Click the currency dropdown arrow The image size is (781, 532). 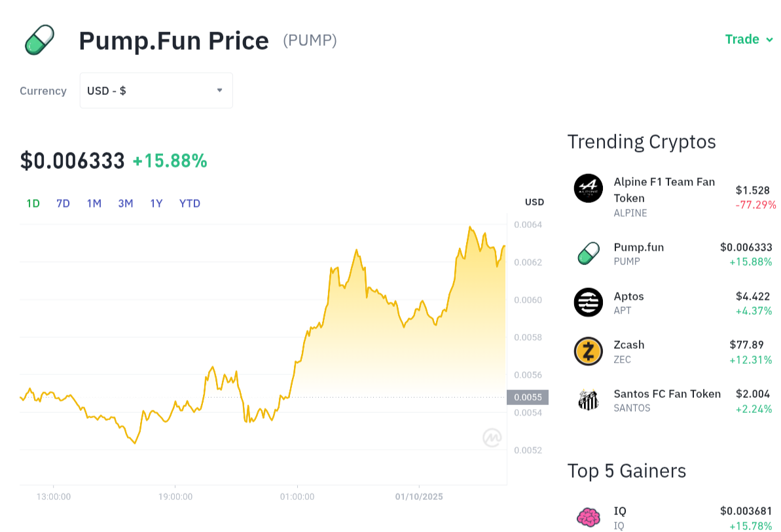tap(220, 90)
